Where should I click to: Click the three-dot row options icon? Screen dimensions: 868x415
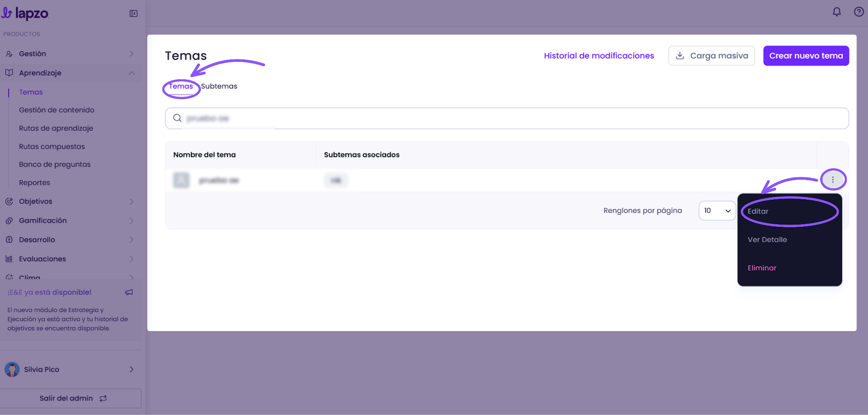click(833, 180)
